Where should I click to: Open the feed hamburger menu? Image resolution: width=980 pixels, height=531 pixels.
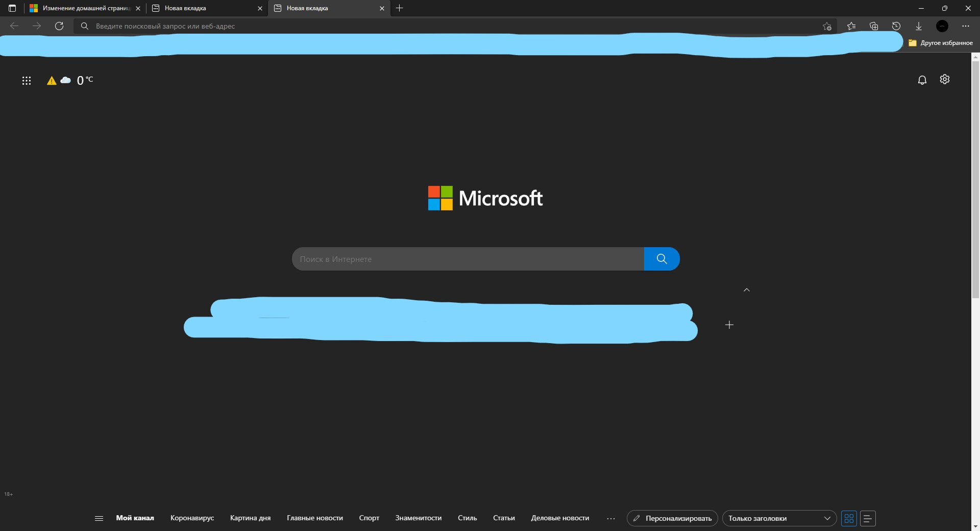[x=99, y=518]
